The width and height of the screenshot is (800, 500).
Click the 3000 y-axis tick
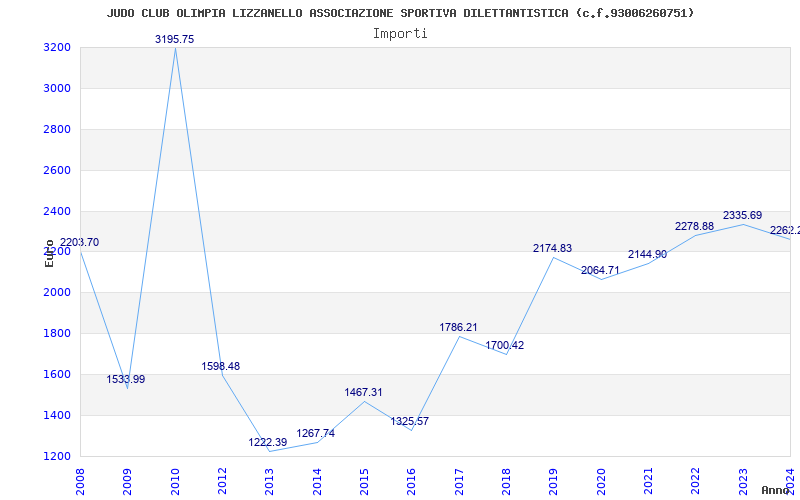57,88
